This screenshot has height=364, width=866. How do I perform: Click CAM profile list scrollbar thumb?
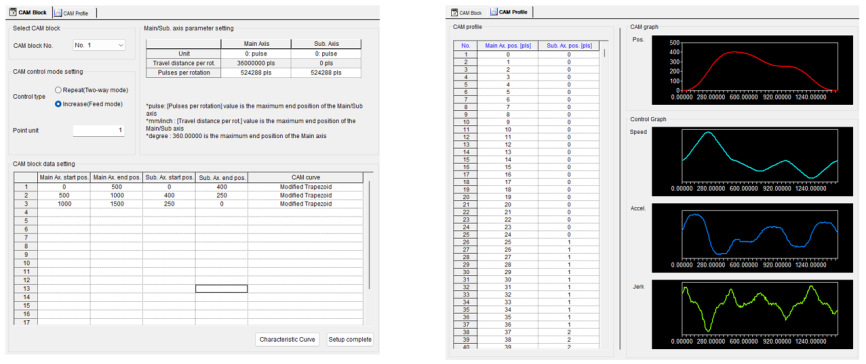[x=605, y=54]
